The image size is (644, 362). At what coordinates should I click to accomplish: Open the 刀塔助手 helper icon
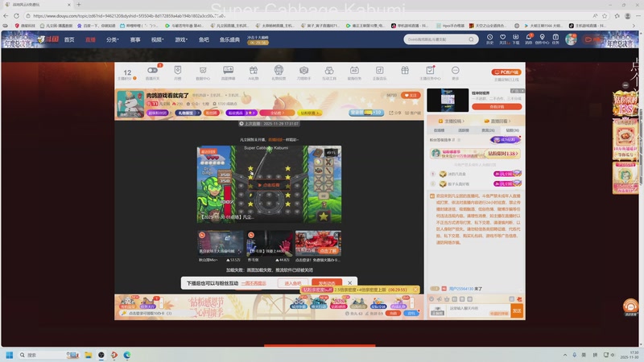pos(303,71)
